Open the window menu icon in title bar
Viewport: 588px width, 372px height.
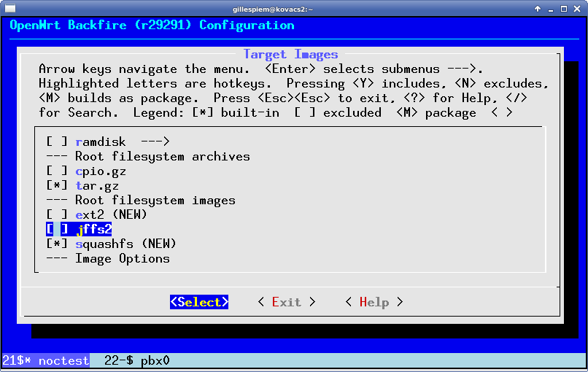pos(10,8)
